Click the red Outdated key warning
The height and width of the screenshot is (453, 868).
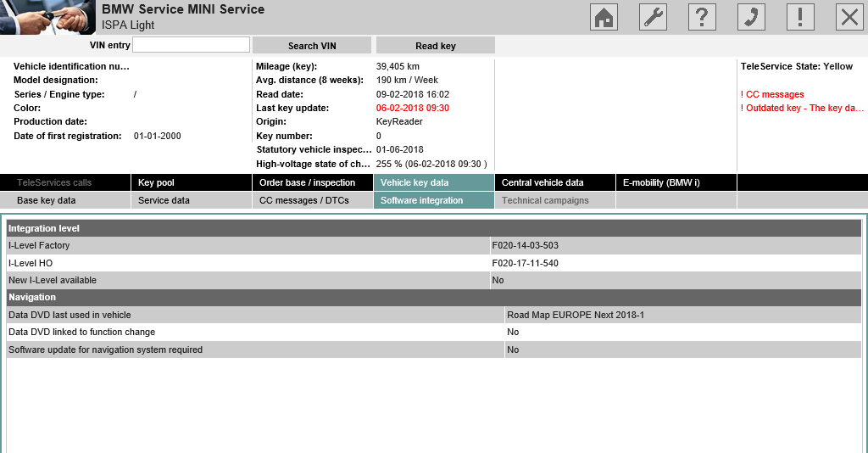(x=802, y=108)
